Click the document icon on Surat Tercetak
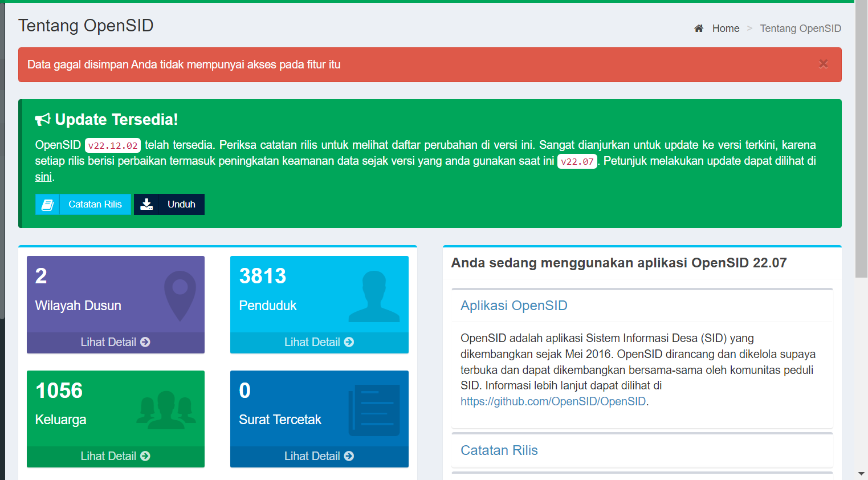Screen dimensions: 868x480 tap(374, 410)
